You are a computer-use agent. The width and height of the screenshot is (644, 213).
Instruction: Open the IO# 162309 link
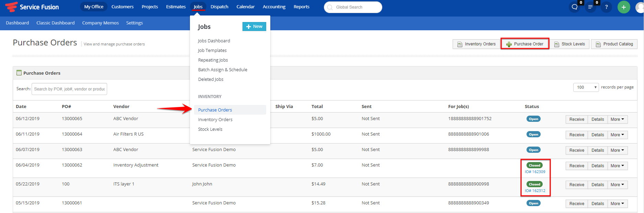(535, 172)
